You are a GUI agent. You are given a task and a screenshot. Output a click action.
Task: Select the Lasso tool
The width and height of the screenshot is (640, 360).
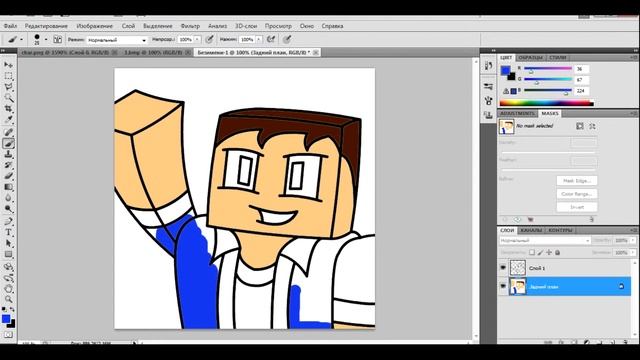click(x=8, y=87)
